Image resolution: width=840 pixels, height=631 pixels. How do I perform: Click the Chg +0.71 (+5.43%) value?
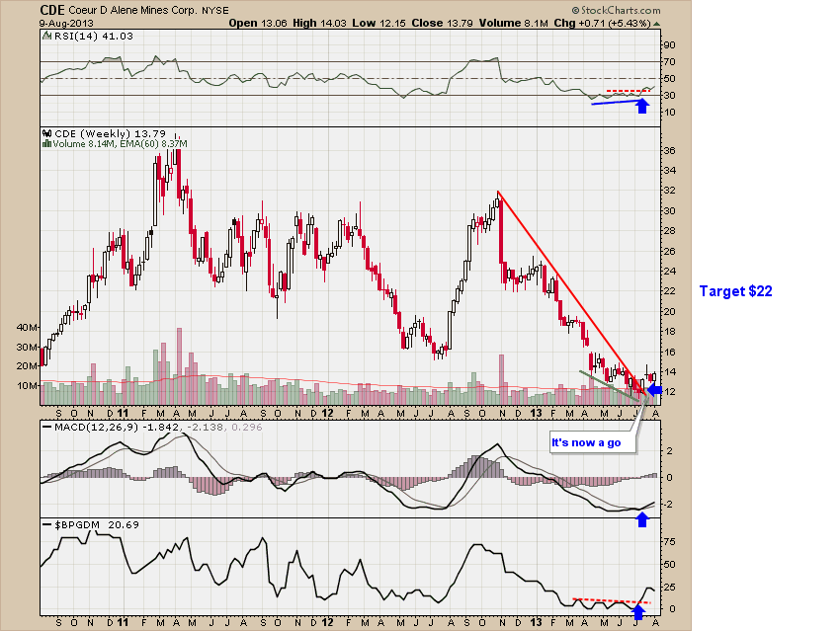[x=602, y=24]
